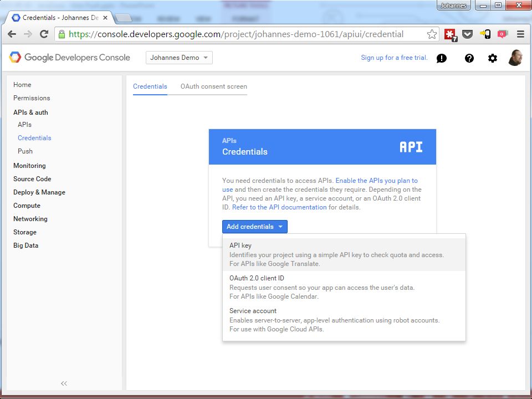Click the browser forward arrow

[x=28, y=34]
